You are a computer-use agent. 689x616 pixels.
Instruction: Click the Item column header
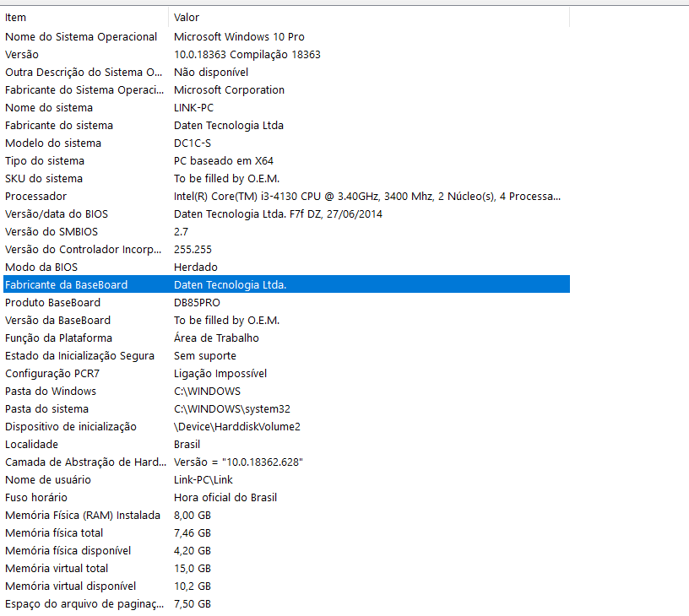pos(85,18)
